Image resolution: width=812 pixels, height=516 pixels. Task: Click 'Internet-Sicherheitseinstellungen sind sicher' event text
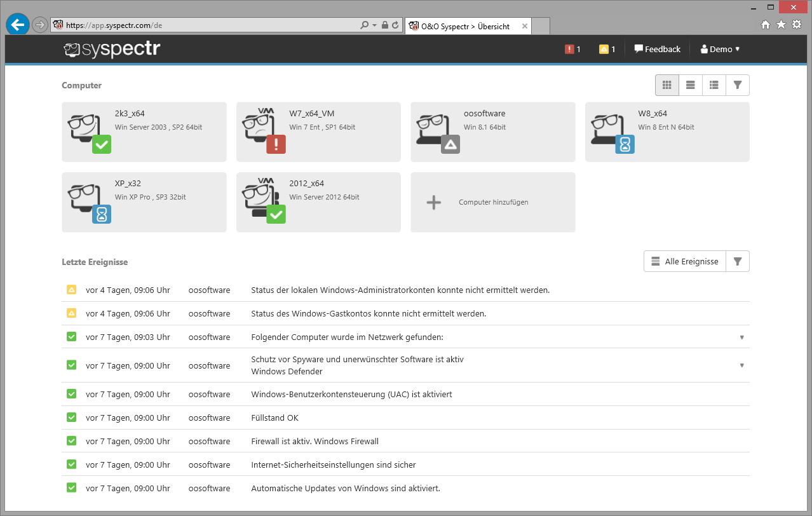coord(334,465)
